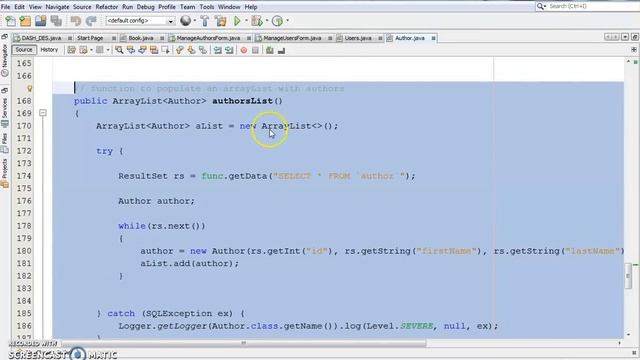Click Shift Line Left icon
The height and width of the screenshot is (360, 640).
coord(218,50)
